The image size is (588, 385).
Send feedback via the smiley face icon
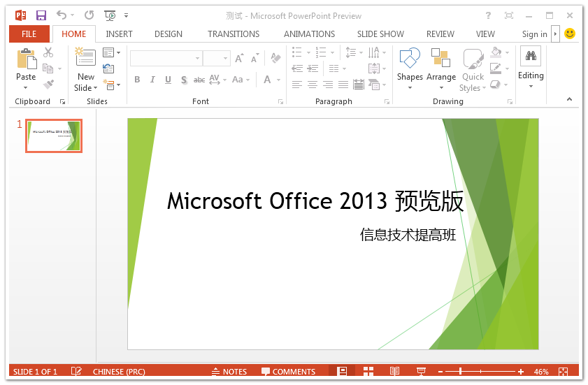tap(570, 34)
